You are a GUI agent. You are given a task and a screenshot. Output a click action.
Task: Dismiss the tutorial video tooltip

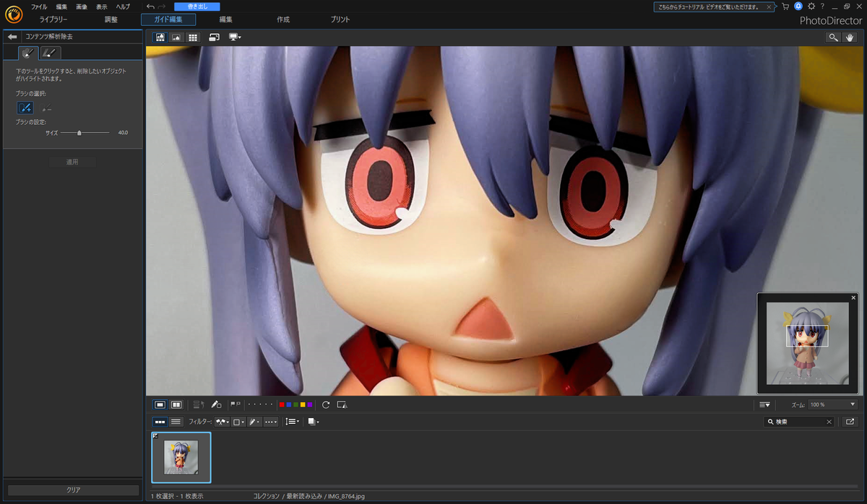coord(768,6)
